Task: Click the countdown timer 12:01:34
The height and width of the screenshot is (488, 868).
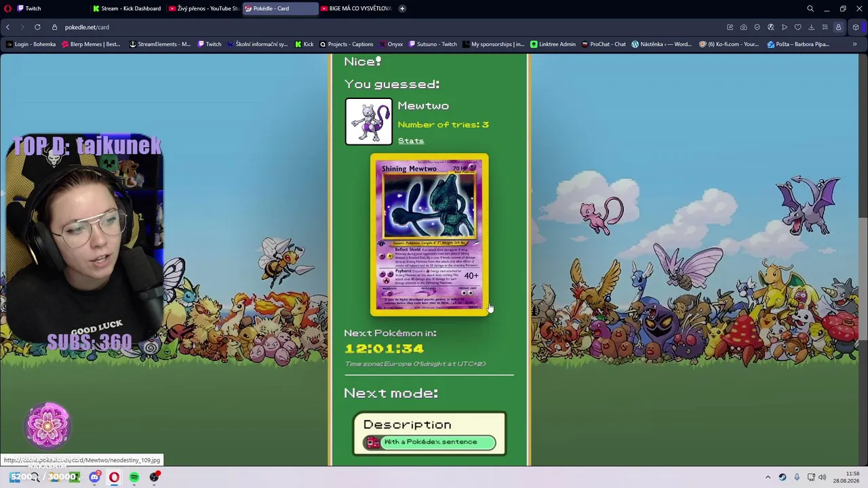Action: pos(384,348)
